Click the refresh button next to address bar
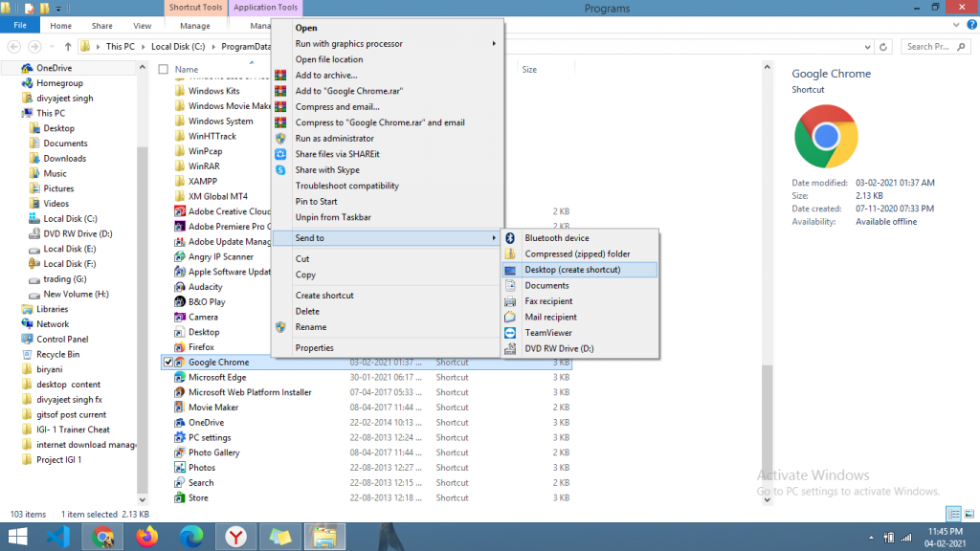The image size is (980, 551). click(x=883, y=47)
